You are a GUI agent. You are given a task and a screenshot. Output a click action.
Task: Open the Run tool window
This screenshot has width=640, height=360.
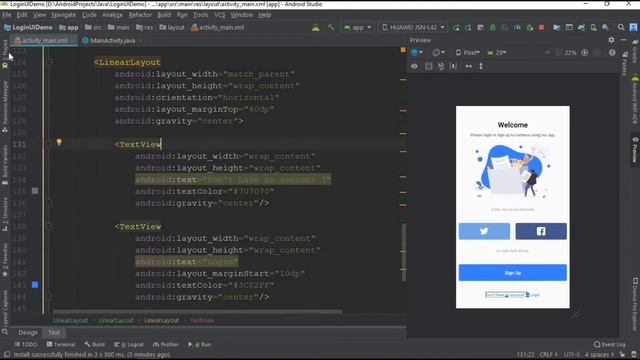point(200,344)
